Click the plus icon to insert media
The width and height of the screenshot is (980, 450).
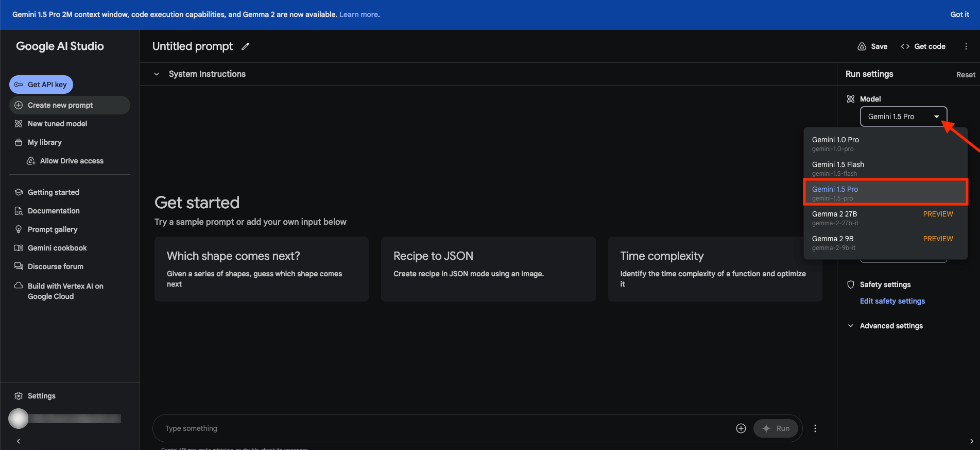coord(741,428)
